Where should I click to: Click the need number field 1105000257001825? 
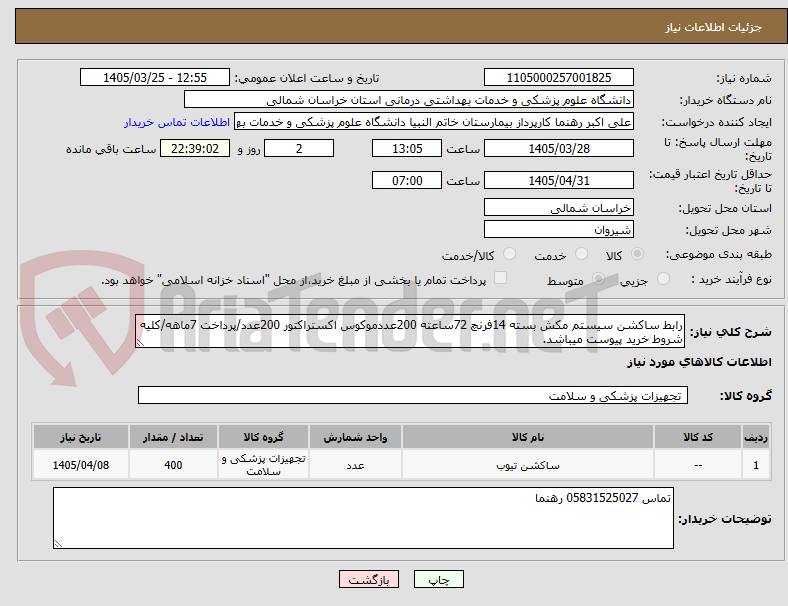coord(558,77)
